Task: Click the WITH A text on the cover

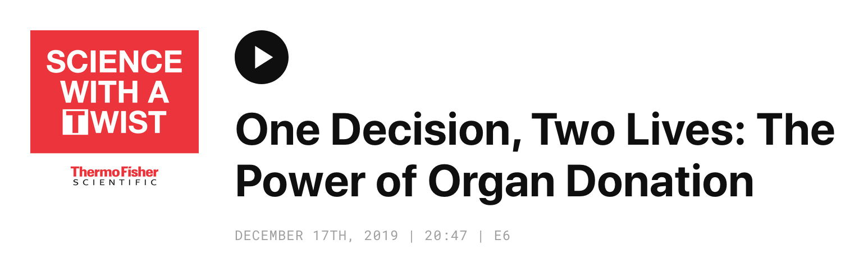Action: pos(114,91)
